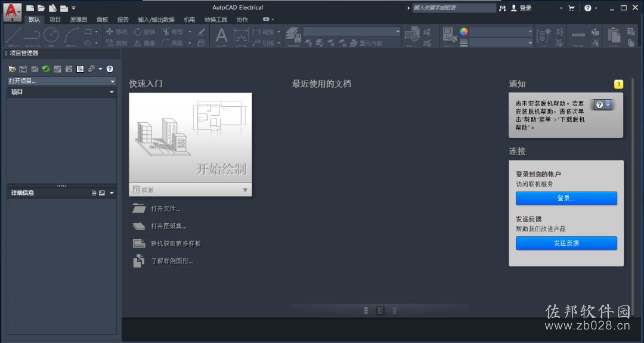This screenshot has width=644, height=343.
Task: Select the large Text tool icon
Action: [x=221, y=35]
